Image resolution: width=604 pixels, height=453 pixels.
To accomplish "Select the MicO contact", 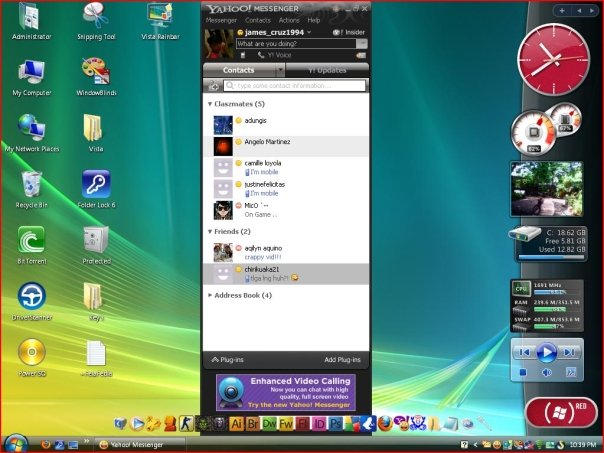I will pyautogui.click(x=285, y=210).
